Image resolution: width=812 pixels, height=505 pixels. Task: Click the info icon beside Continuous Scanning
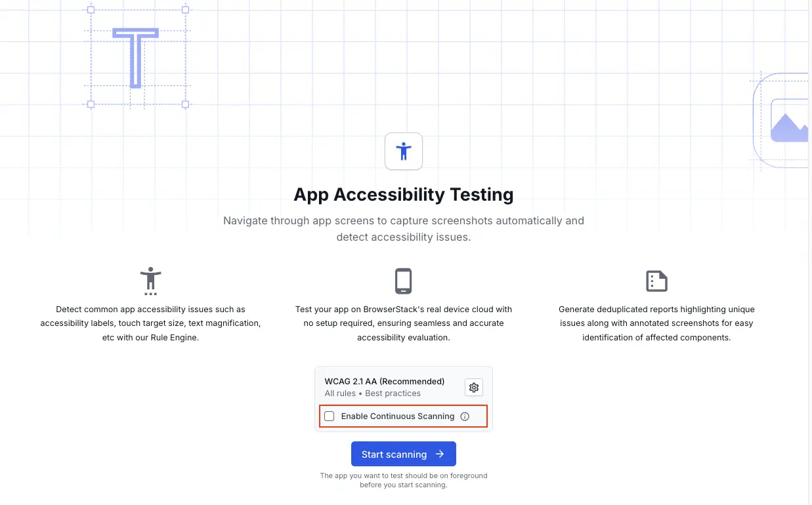465,416
